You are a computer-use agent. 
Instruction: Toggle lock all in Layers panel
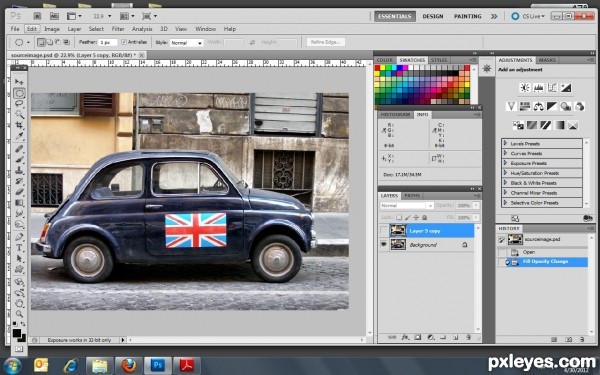click(x=424, y=217)
